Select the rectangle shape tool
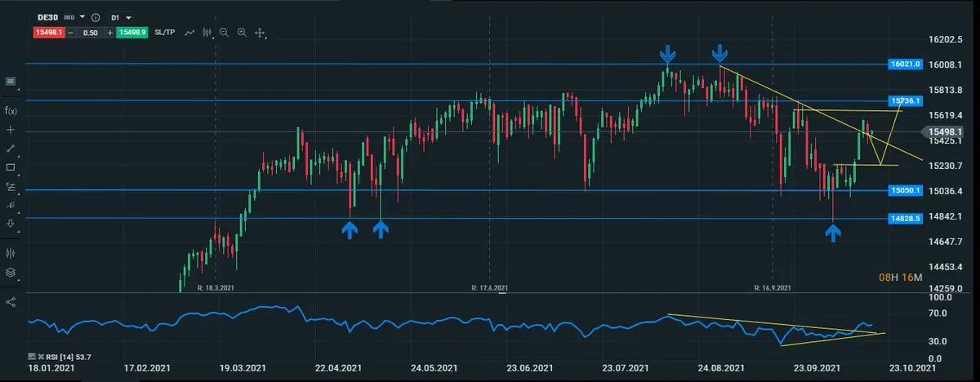Screen dimensions: 980x382 click(x=11, y=167)
